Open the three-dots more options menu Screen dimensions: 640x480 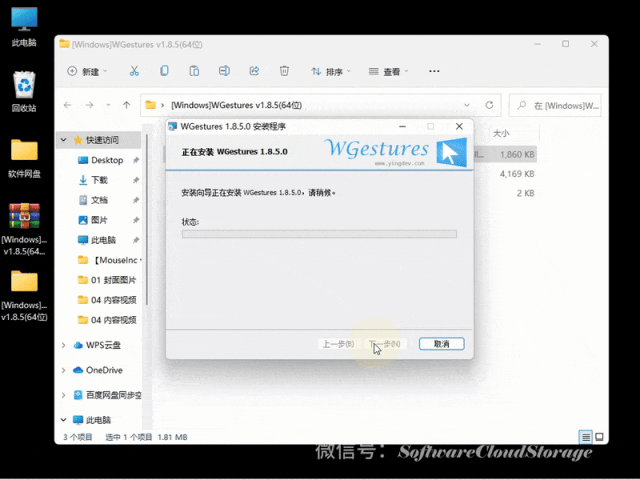[x=434, y=71]
